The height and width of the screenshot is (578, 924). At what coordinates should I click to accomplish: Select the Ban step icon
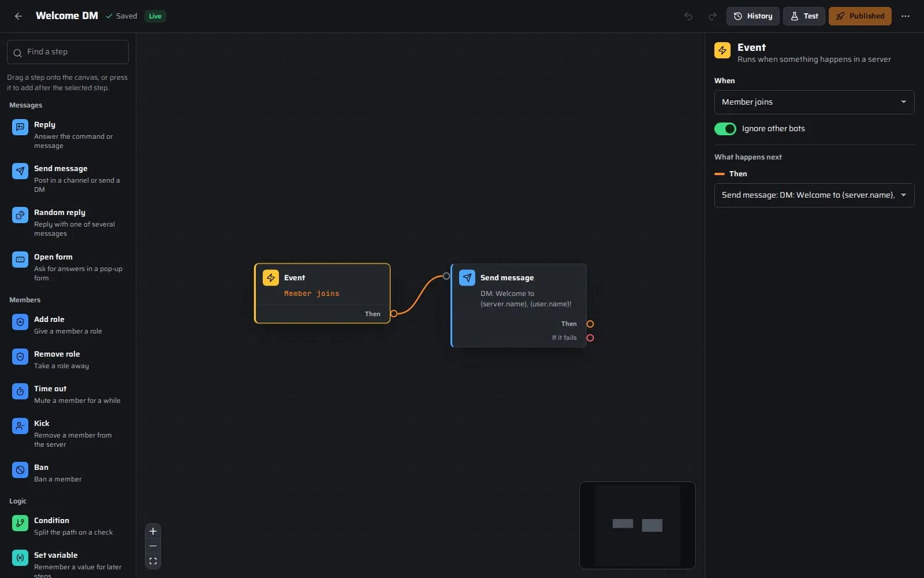20,470
